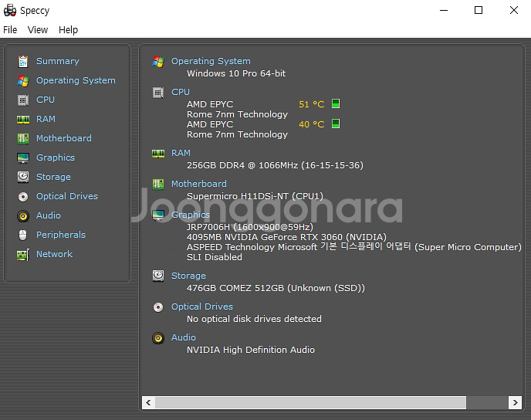Screen dimensions: 531x420
Task: Click the Windows 10 Pro 64-bit text
Action: [236, 73]
